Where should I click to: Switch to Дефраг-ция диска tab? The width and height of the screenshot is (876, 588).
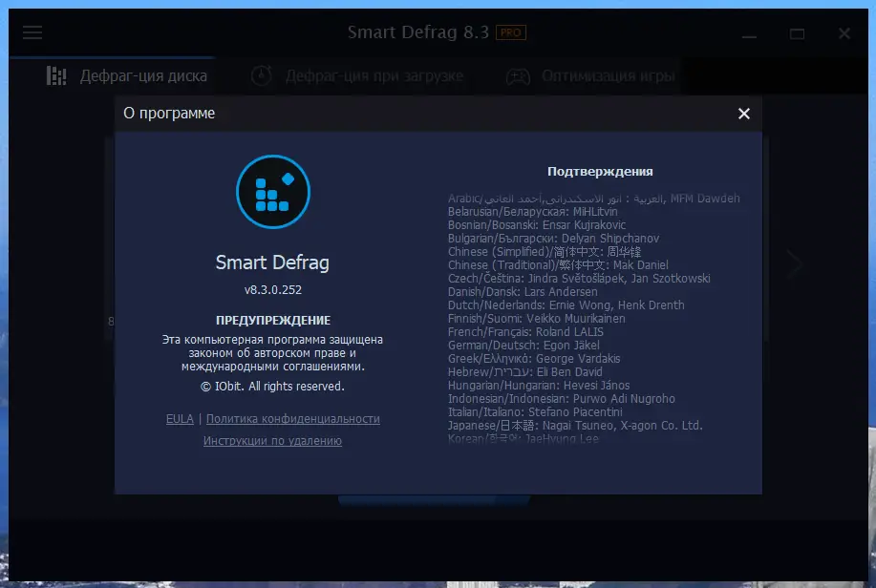127,75
